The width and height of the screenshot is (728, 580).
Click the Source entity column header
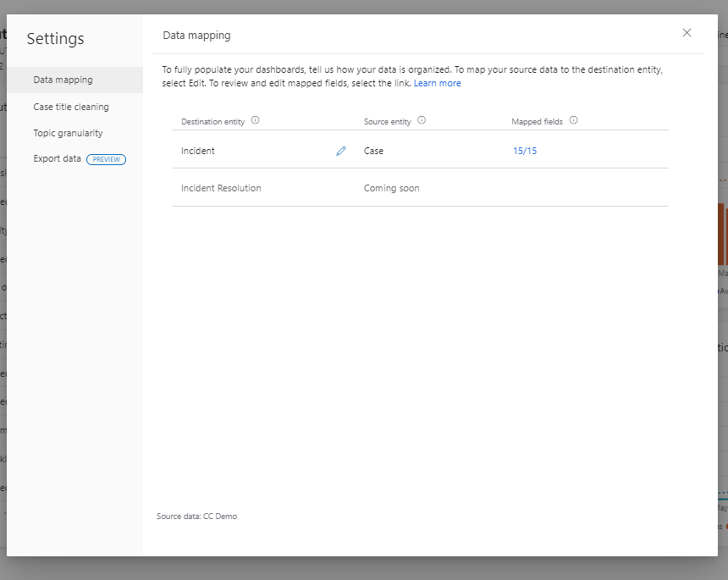(387, 122)
